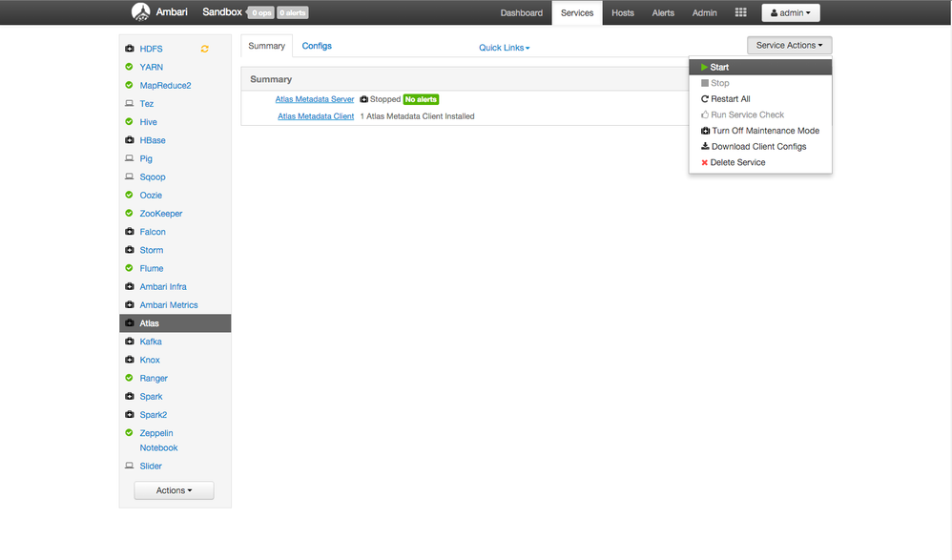Choose Start from Service Actions menu
This screenshot has width=952, height=560.
pyautogui.click(x=760, y=67)
